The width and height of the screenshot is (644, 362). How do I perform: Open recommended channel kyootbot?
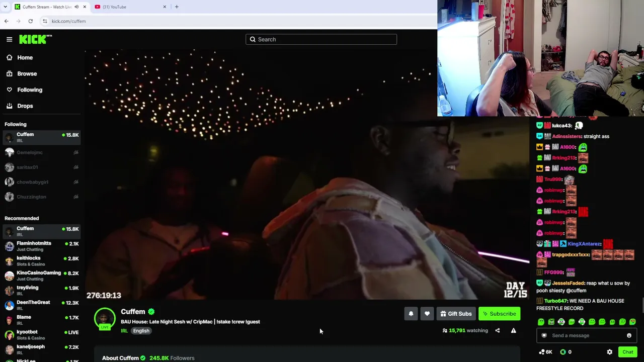click(x=41, y=334)
